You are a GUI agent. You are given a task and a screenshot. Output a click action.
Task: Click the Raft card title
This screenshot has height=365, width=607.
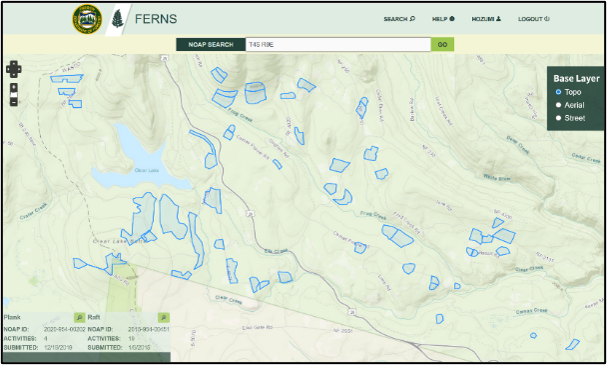94,317
